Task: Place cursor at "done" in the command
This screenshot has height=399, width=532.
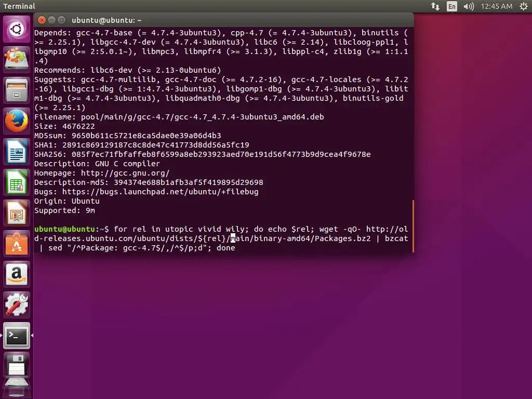Action: (225, 248)
